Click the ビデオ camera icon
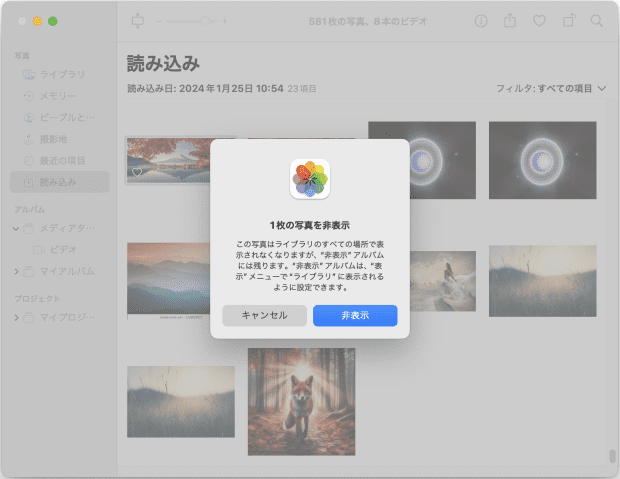 click(39, 250)
